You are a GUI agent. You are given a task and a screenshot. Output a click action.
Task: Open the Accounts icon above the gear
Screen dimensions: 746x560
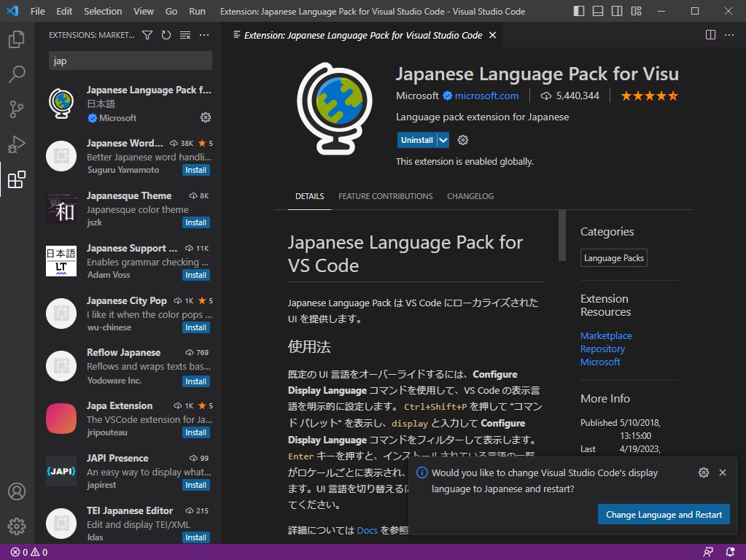click(18, 491)
